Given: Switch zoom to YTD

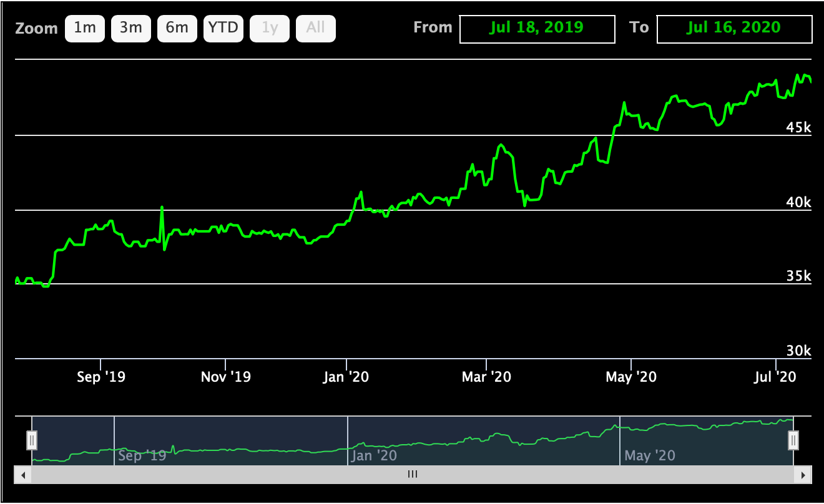Looking at the screenshot, I should 223,28.
